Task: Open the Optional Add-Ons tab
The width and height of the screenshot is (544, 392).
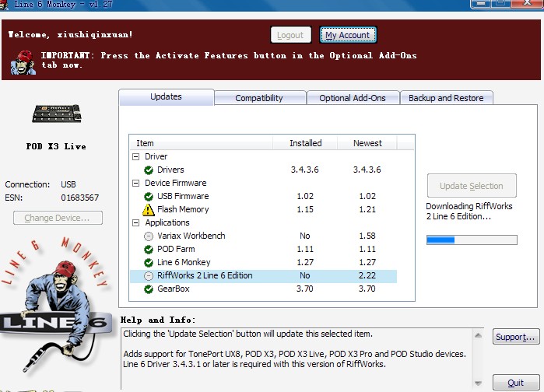Action: 353,98
